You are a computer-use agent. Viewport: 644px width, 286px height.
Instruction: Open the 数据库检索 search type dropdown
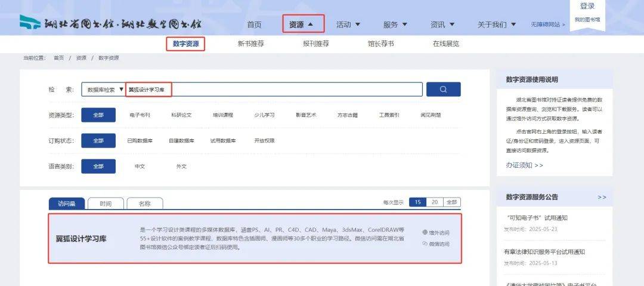tap(104, 90)
